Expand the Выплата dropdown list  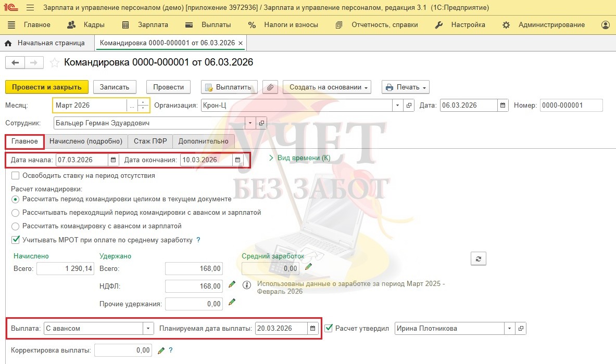(x=148, y=328)
